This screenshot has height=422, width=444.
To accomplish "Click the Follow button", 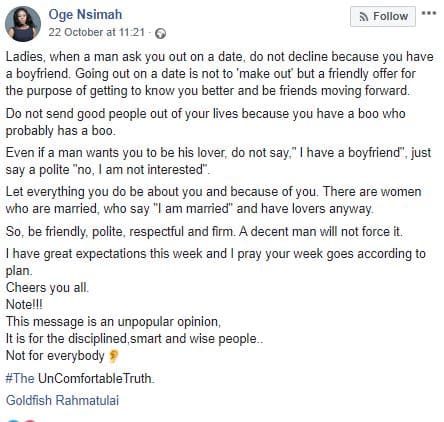I will tap(383, 16).
